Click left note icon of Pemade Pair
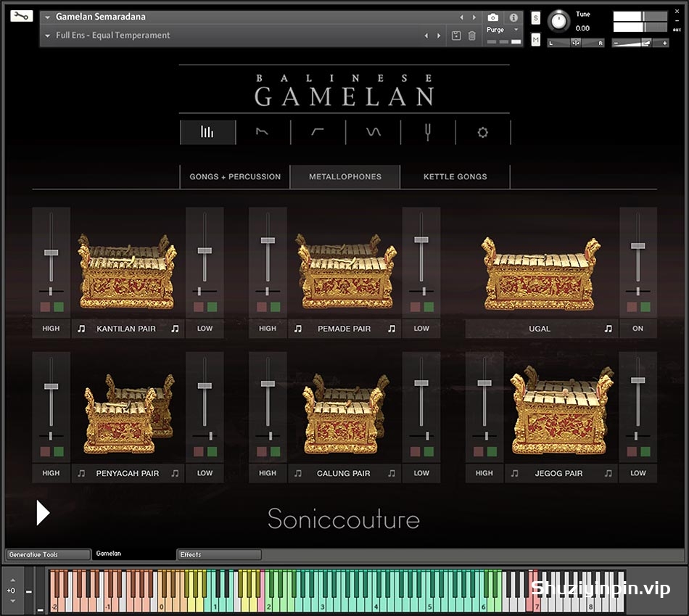Image resolution: width=689 pixels, height=616 pixels. (x=298, y=329)
